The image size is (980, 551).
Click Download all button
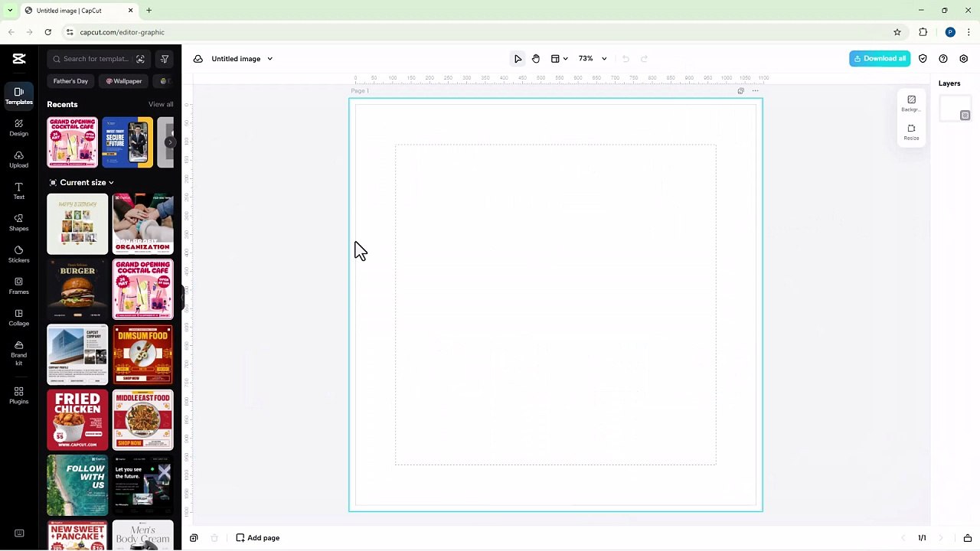pos(880,59)
